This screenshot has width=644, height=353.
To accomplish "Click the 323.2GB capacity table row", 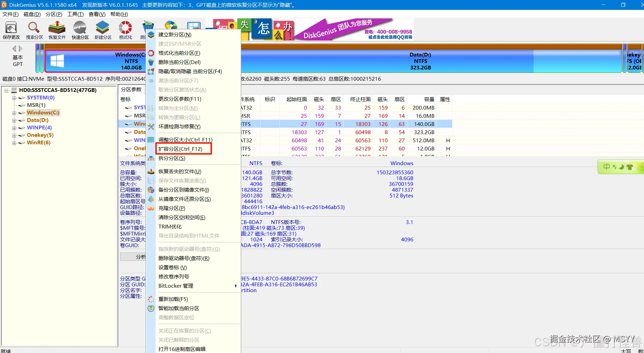I will click(346, 132).
